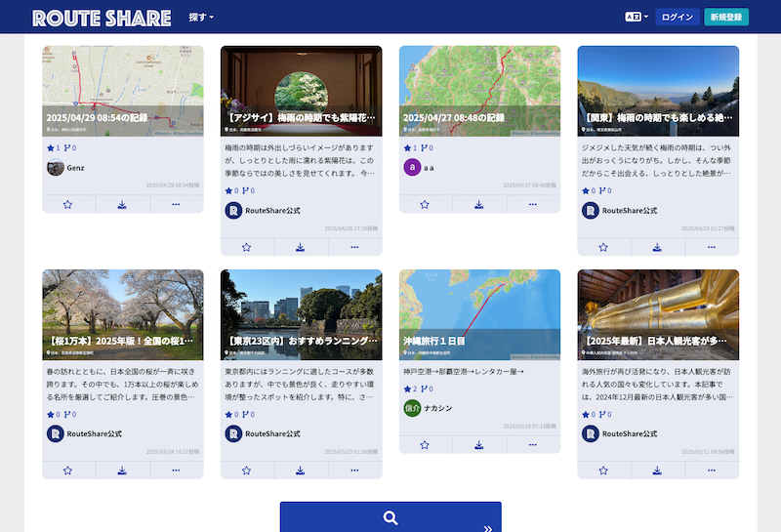Open more options on アジサイ card
This screenshot has height=532, width=781.
pyautogui.click(x=354, y=247)
